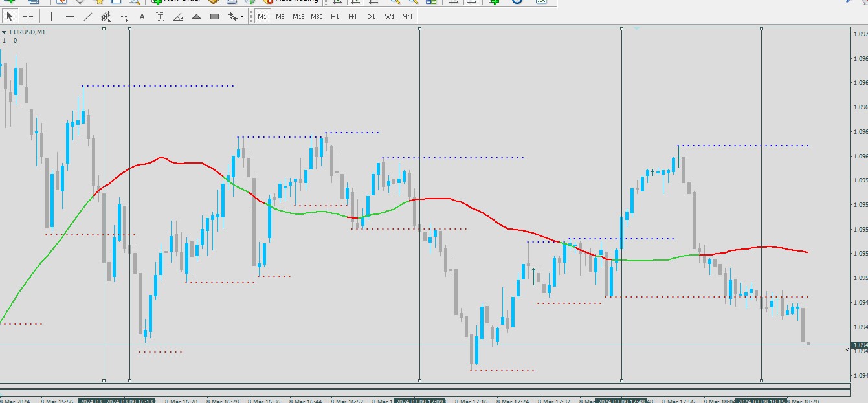Select vertical line marked 2024.03.08 17:09

(419, 204)
